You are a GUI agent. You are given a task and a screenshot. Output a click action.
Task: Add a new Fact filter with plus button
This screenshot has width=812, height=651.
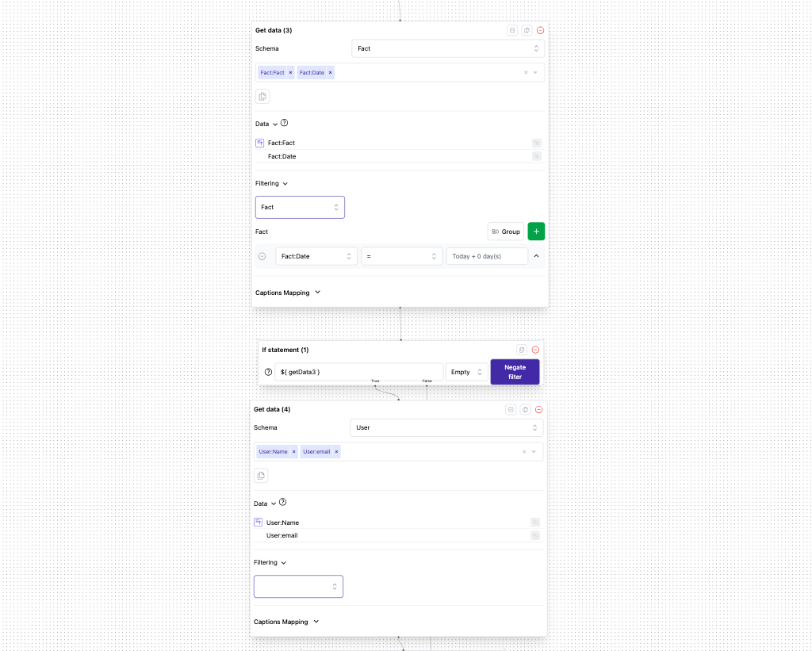tap(536, 232)
